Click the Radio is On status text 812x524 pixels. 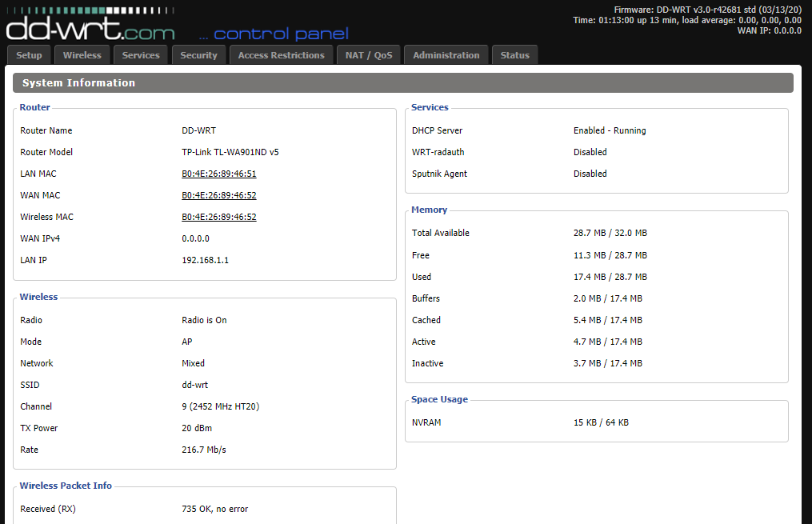pyautogui.click(x=204, y=320)
